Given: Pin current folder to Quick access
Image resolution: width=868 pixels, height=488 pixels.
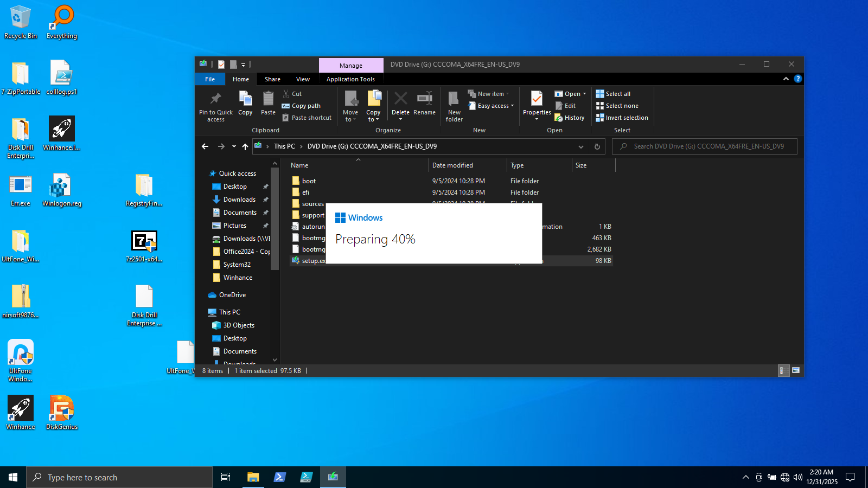Looking at the screenshot, I should (215, 106).
